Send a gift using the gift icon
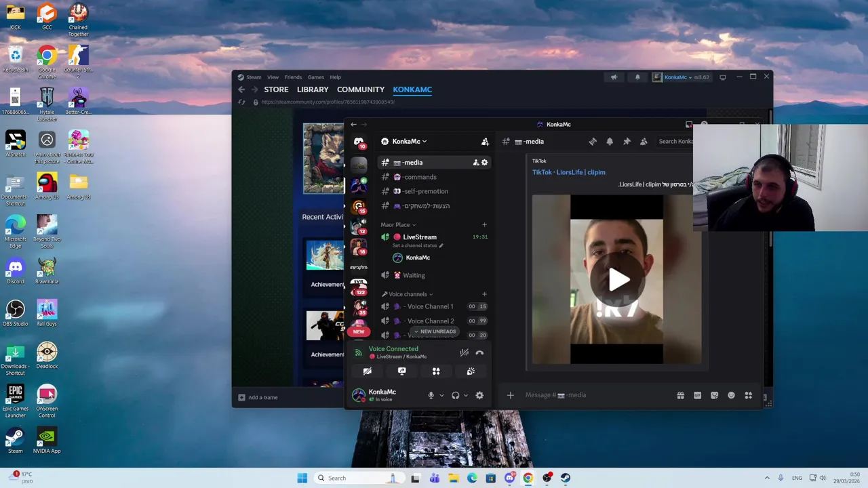868x488 pixels. coord(680,395)
